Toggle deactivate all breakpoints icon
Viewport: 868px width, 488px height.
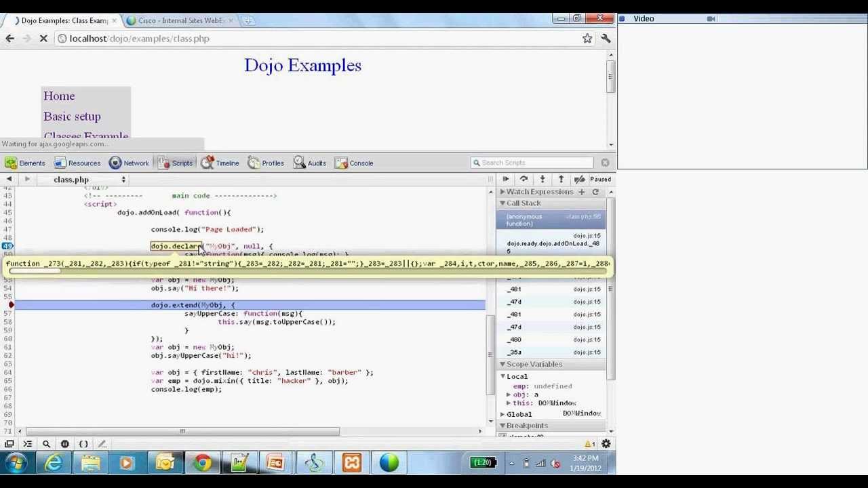(x=579, y=180)
